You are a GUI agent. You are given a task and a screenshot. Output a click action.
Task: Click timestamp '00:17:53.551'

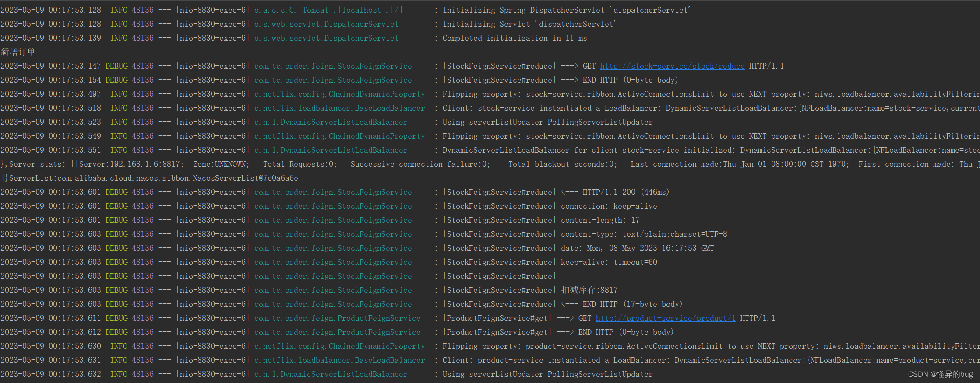click(x=75, y=150)
